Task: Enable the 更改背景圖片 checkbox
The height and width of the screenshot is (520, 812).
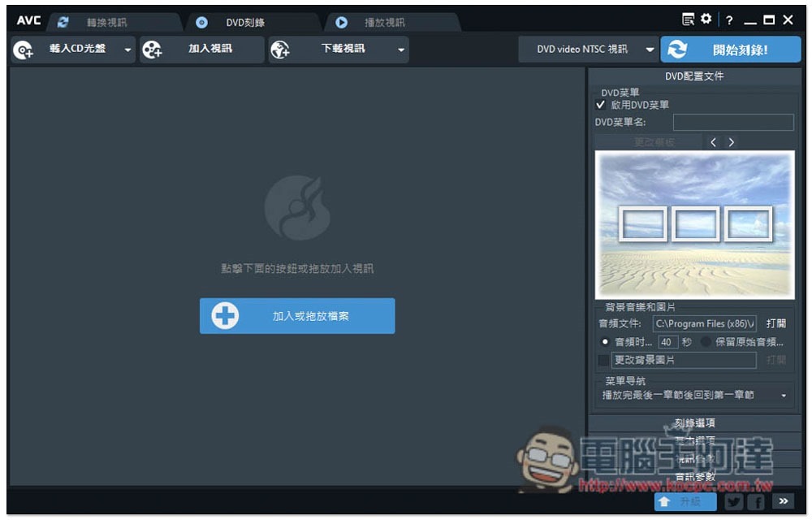Action: [603, 360]
